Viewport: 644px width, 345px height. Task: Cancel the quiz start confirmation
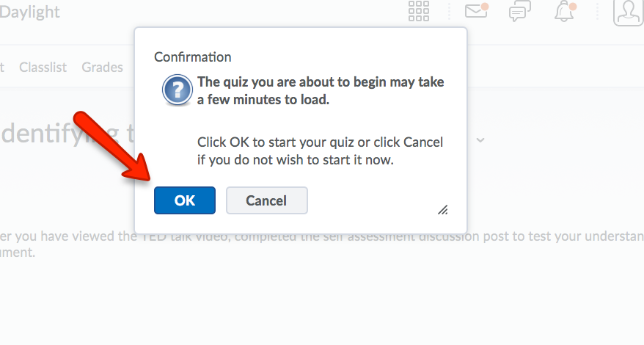point(266,200)
